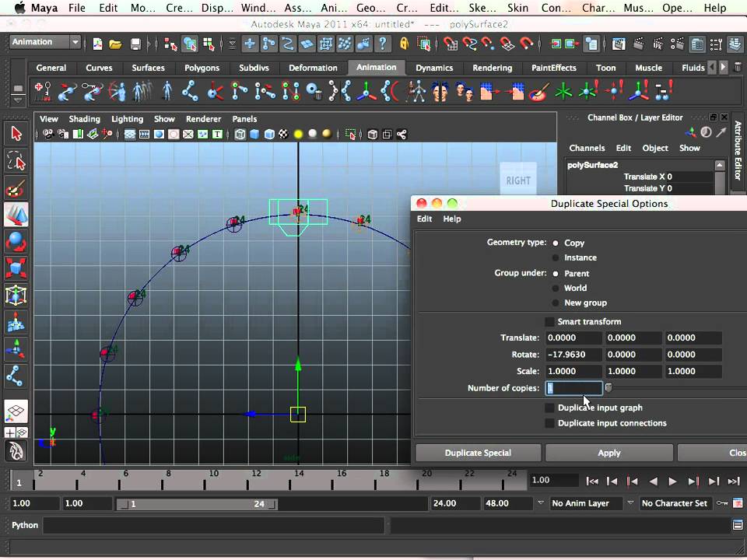747x560 pixels.
Task: Click the Joint tool shelf icon
Action: click(190, 90)
